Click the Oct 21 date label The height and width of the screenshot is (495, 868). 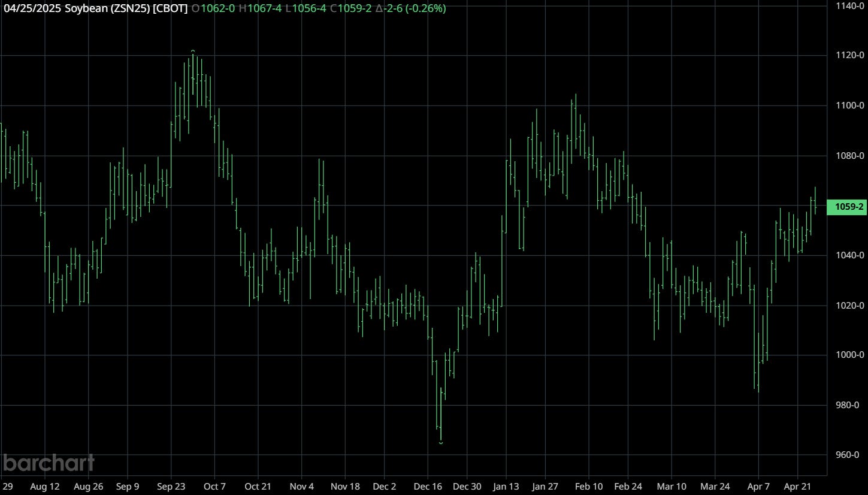(x=258, y=486)
